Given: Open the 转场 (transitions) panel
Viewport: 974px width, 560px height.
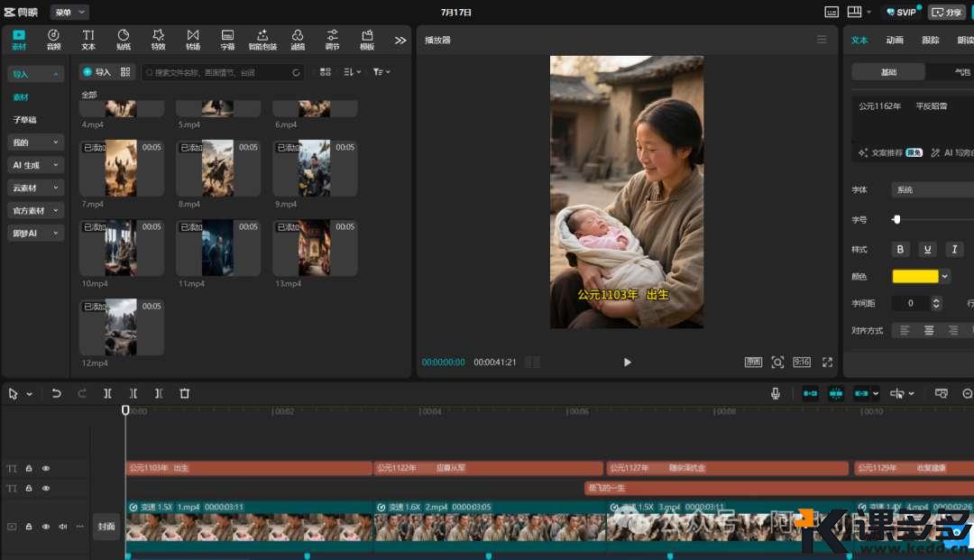Looking at the screenshot, I should pos(193,39).
